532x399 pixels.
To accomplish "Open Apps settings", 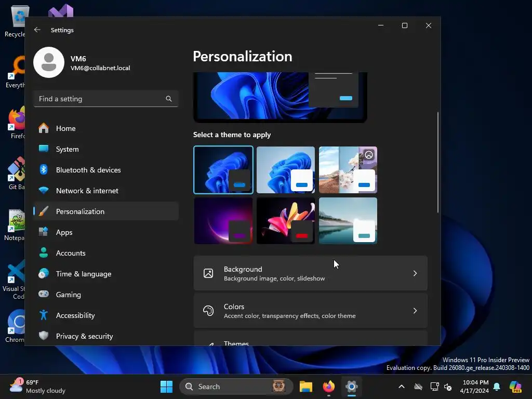I will [106, 232].
